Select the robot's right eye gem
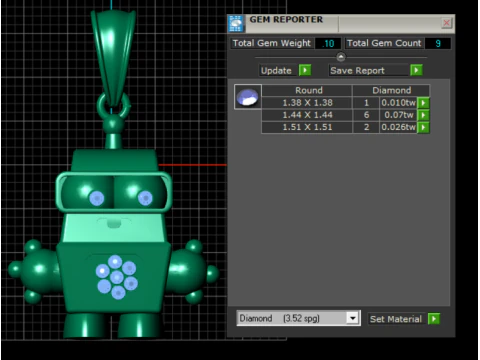The height and width of the screenshot is (360, 480). 145,198
